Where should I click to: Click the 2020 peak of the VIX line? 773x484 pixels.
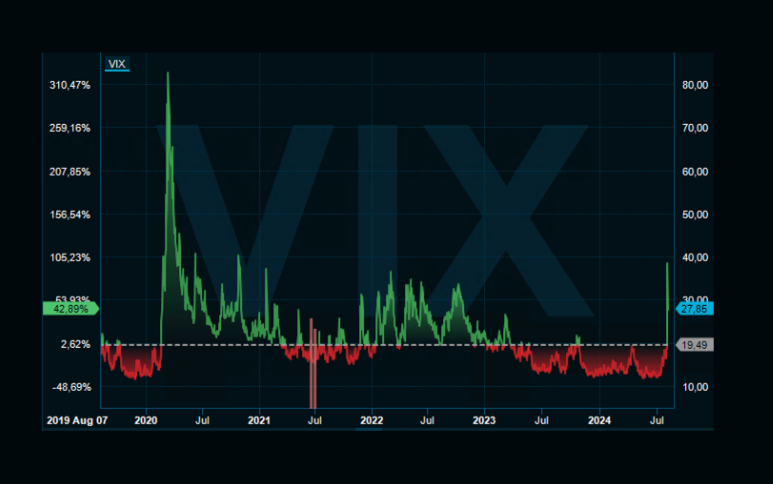point(167,74)
